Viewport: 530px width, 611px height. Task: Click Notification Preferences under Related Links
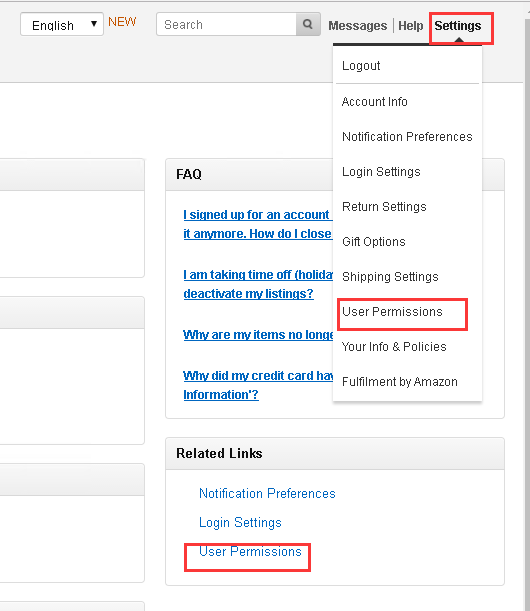(x=267, y=493)
